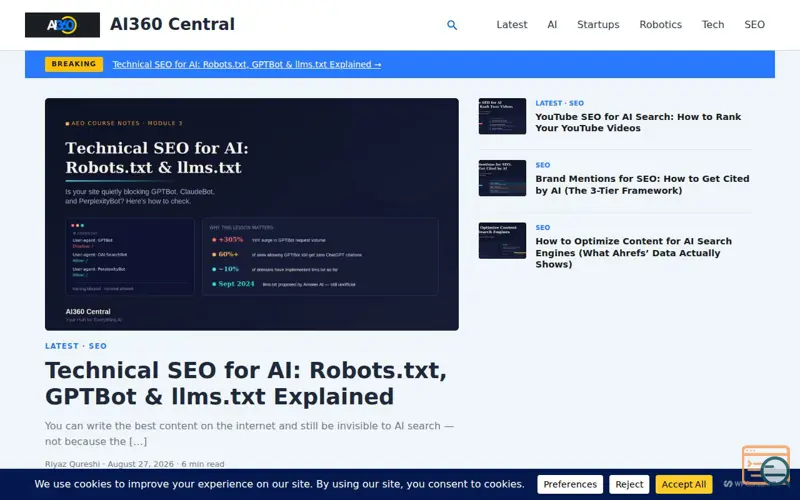Open cookie Preferences
Image resolution: width=800 pixels, height=500 pixels.
pyautogui.click(x=570, y=484)
